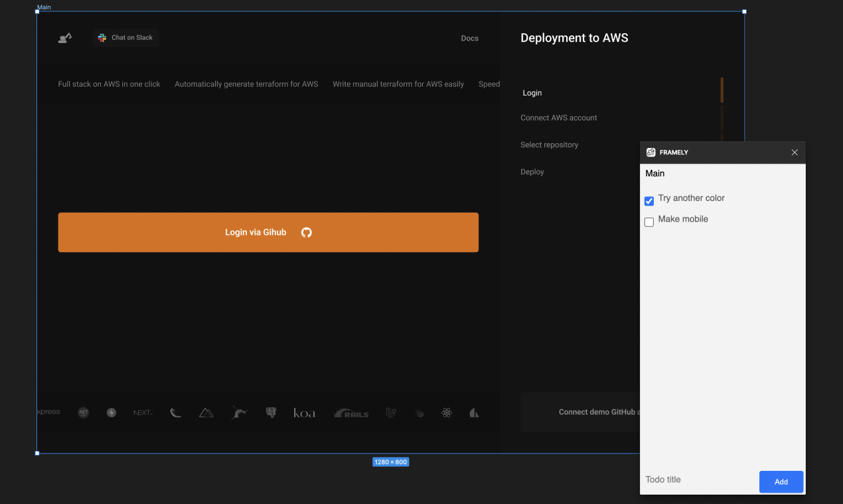
Task: Click the React atom logo
Action: pyautogui.click(x=447, y=412)
